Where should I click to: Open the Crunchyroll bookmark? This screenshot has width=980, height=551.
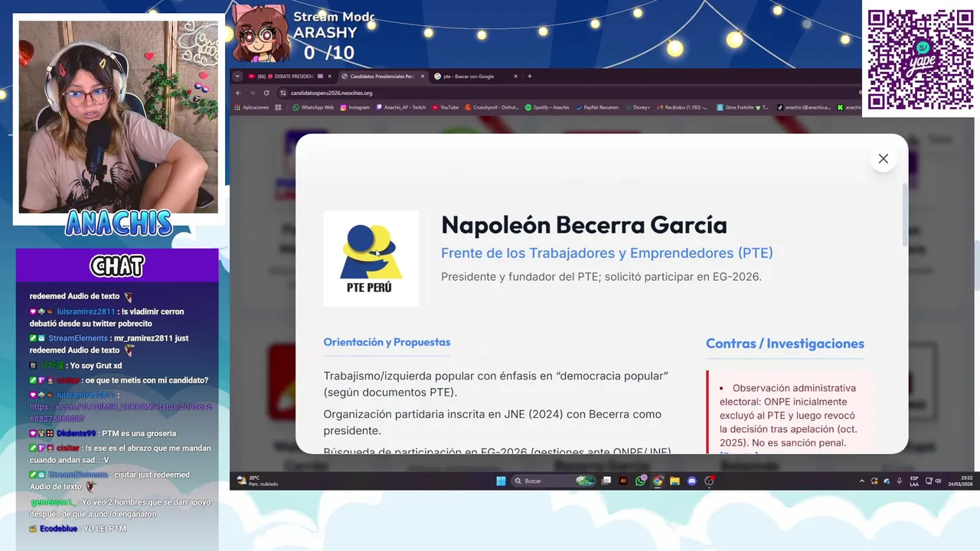[x=492, y=107]
